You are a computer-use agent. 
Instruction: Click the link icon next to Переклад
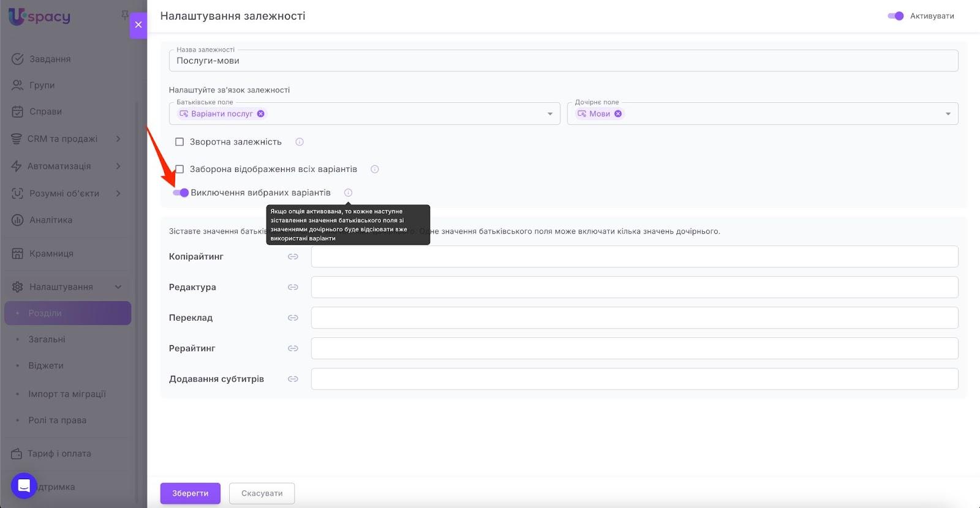pos(293,318)
